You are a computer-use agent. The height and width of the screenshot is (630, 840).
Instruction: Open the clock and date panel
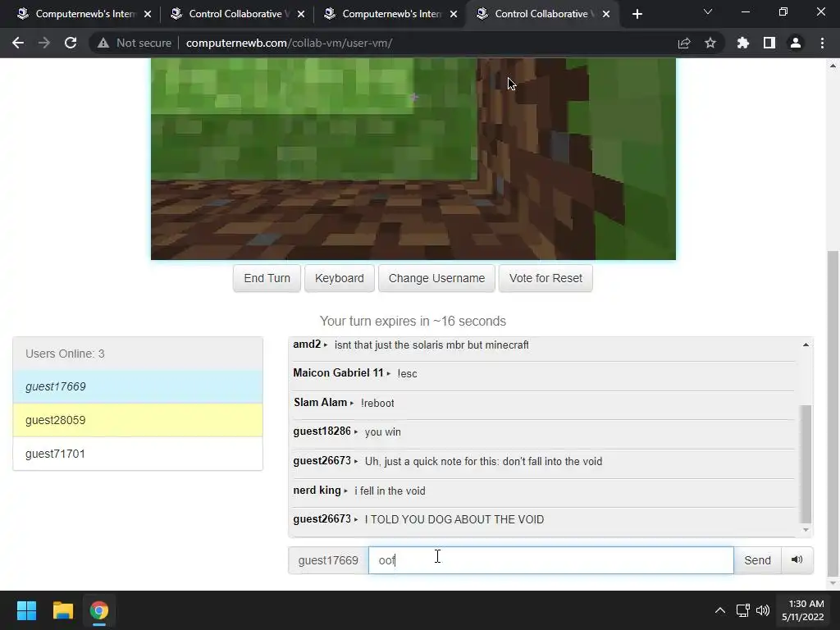click(802, 610)
